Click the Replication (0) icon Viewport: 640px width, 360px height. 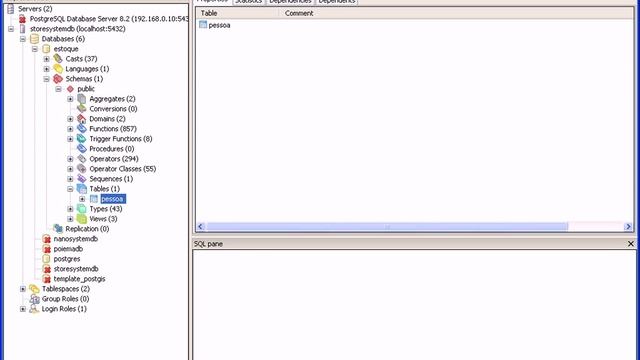58,229
